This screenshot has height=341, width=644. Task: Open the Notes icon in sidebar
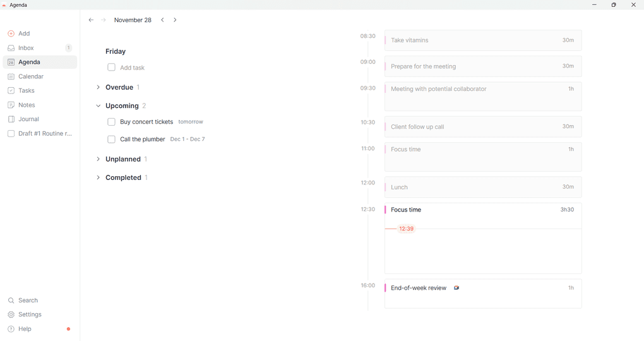(x=11, y=105)
